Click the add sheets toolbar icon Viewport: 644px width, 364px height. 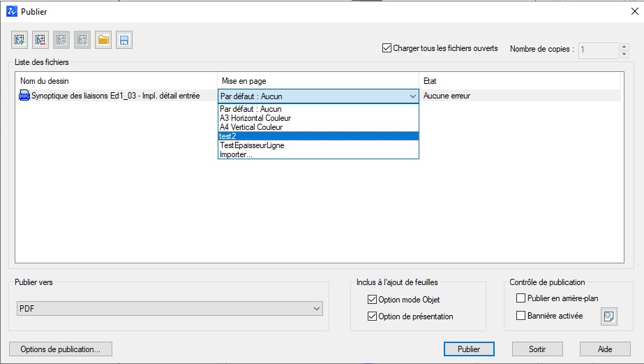[20, 40]
